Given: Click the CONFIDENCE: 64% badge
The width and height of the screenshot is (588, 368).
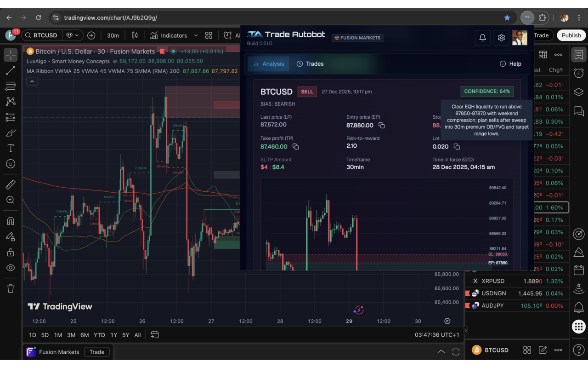Looking at the screenshot, I should (x=487, y=91).
